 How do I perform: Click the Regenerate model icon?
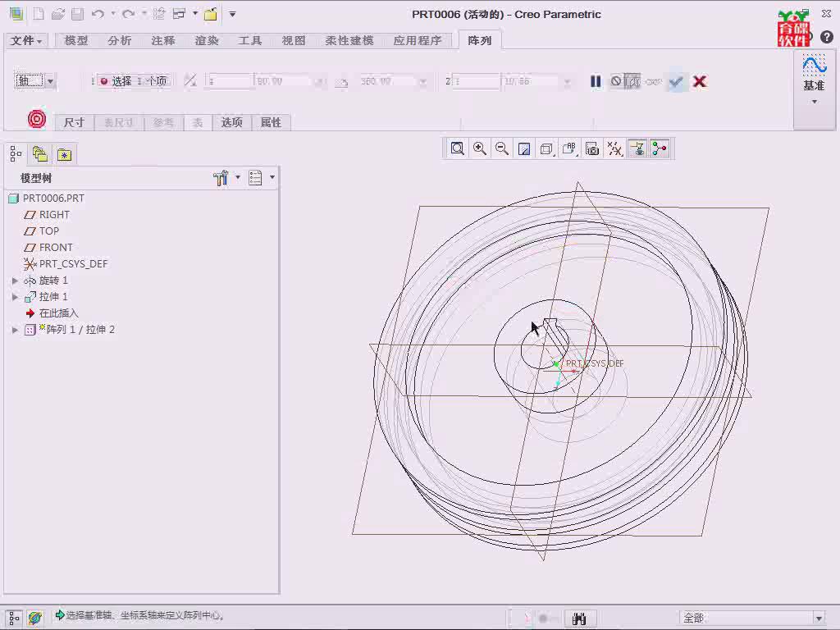click(158, 14)
